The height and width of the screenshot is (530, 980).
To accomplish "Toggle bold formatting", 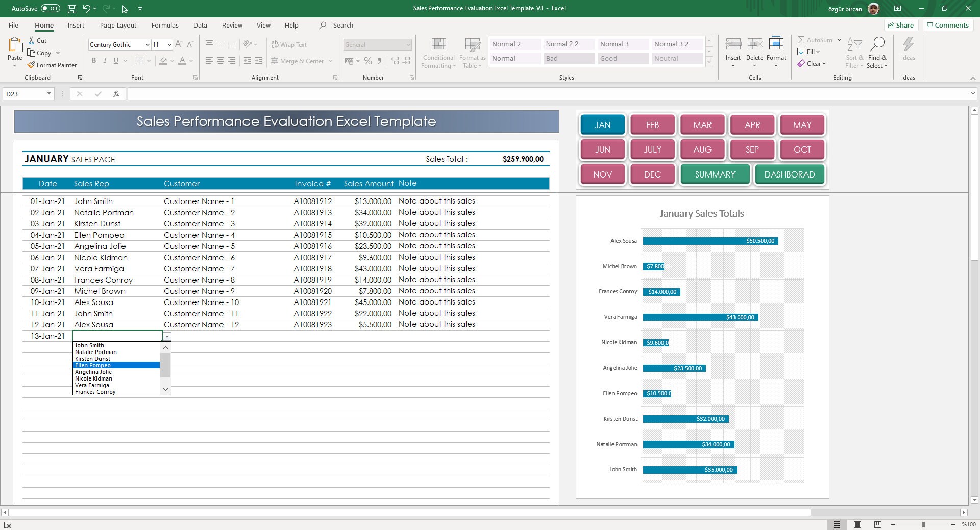I will [x=94, y=60].
